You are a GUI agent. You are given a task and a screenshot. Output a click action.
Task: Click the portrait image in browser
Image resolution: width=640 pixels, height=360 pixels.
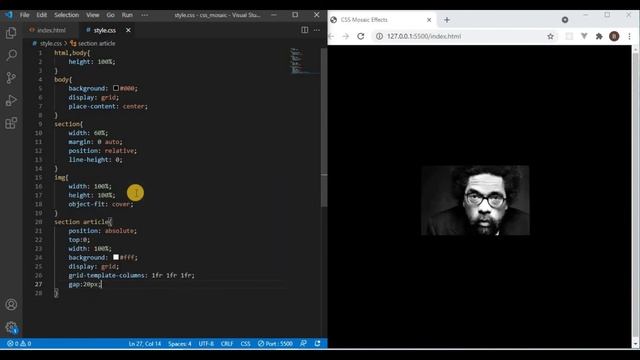(x=476, y=200)
